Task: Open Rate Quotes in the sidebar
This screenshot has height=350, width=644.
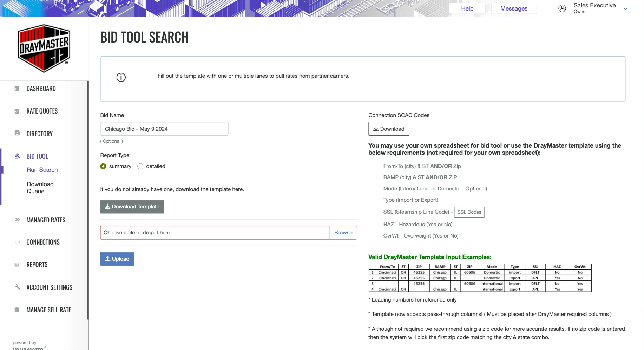Action: (42, 111)
